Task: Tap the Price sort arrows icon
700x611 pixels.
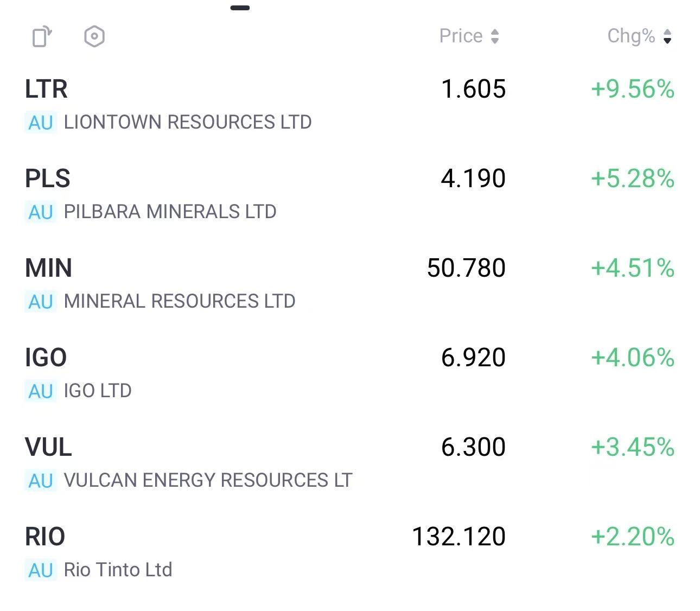Action: [x=494, y=36]
